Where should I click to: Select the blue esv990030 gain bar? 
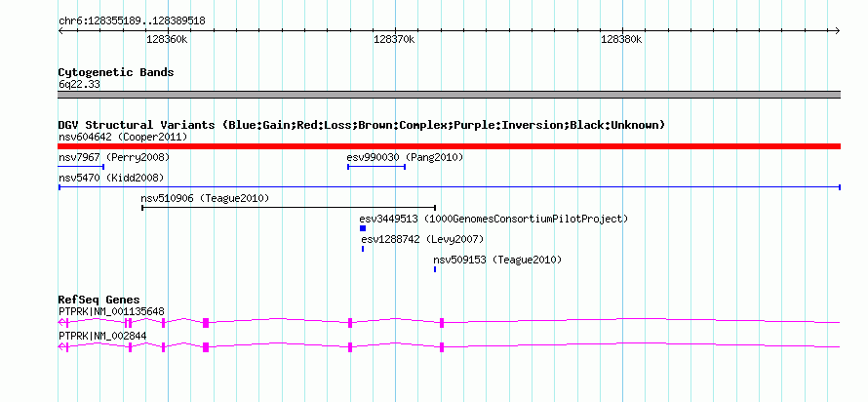click(x=376, y=166)
